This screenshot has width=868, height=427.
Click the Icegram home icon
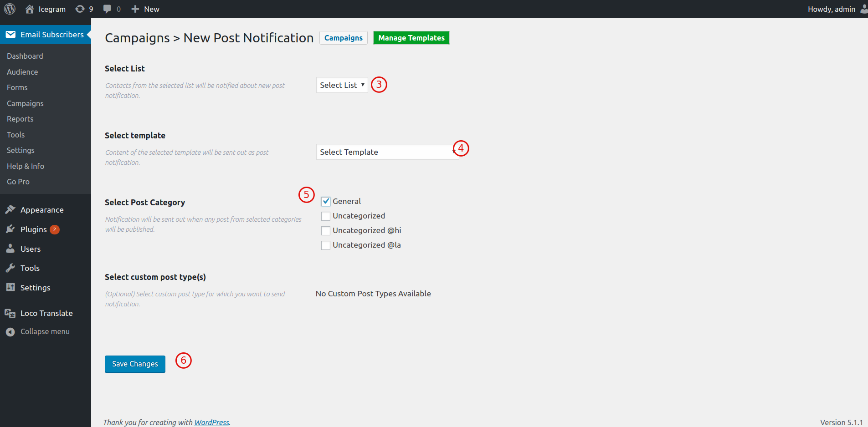[30, 9]
